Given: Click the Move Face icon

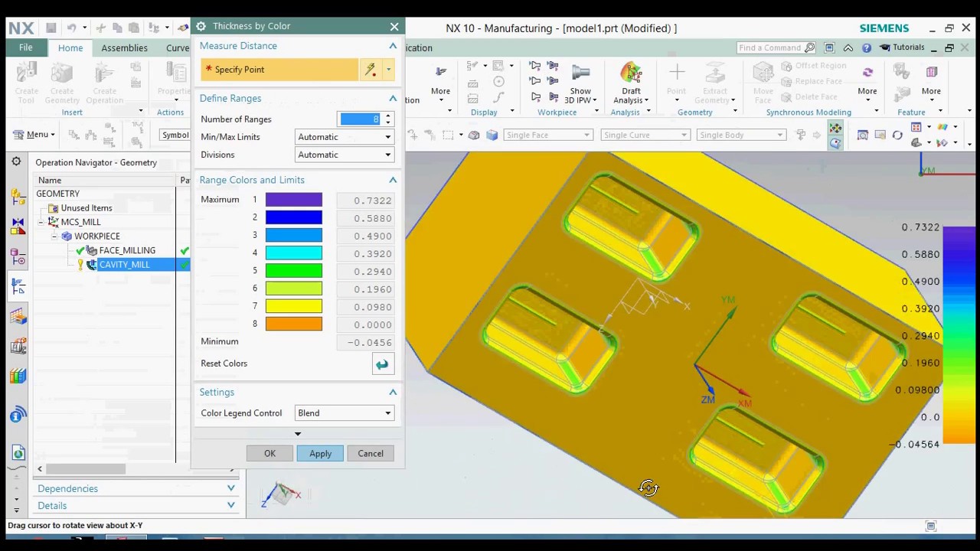Looking at the screenshot, I should tap(763, 74).
